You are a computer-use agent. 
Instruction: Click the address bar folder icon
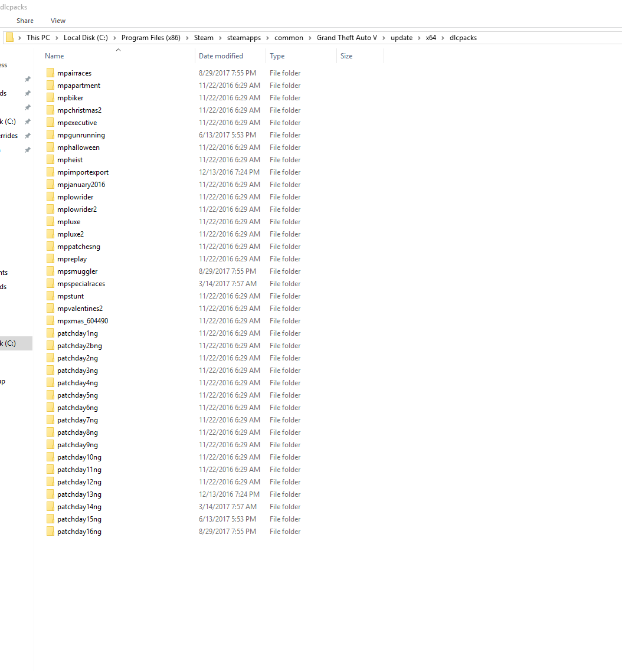[9, 38]
